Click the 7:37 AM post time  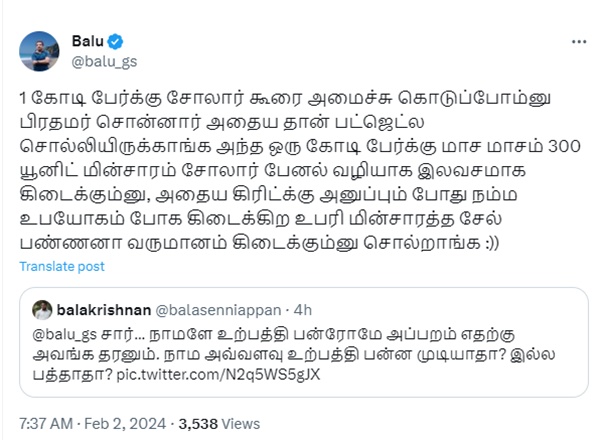[x=48, y=421]
